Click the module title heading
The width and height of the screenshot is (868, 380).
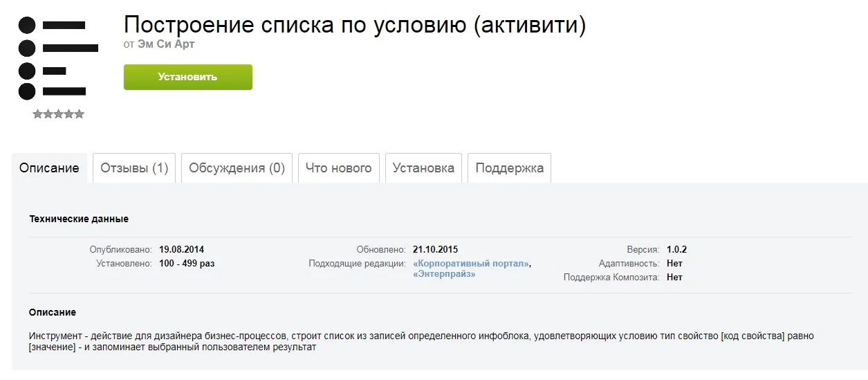pos(354,25)
